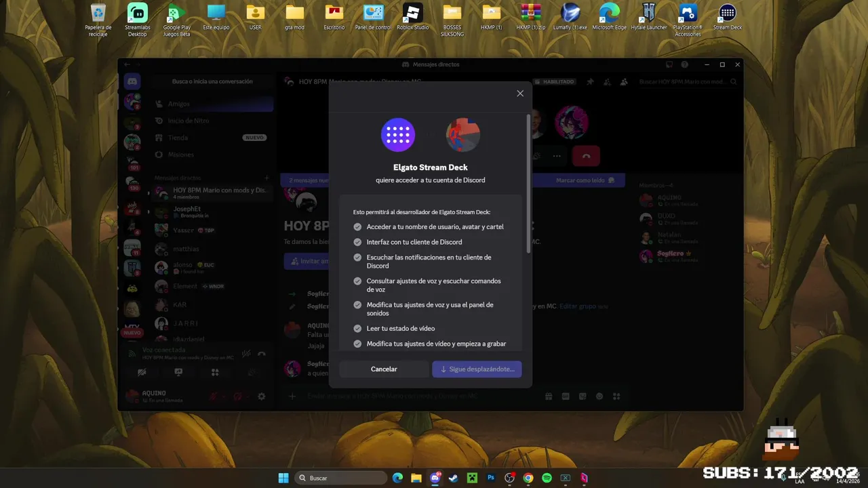Open Element direct message
This screenshot has height=488, width=868.
point(212,286)
